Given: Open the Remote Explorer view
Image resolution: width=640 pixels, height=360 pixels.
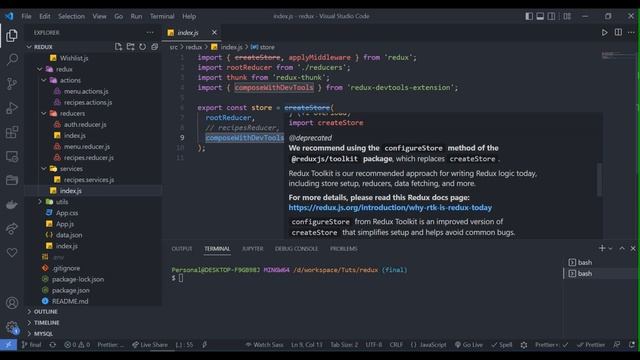Looking at the screenshot, I should click(x=12, y=156).
